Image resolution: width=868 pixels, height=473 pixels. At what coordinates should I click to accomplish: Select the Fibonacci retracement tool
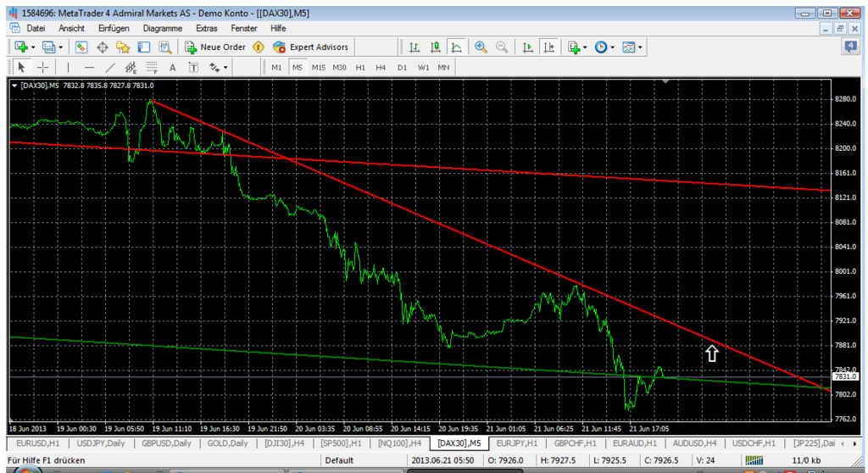pyautogui.click(x=152, y=68)
